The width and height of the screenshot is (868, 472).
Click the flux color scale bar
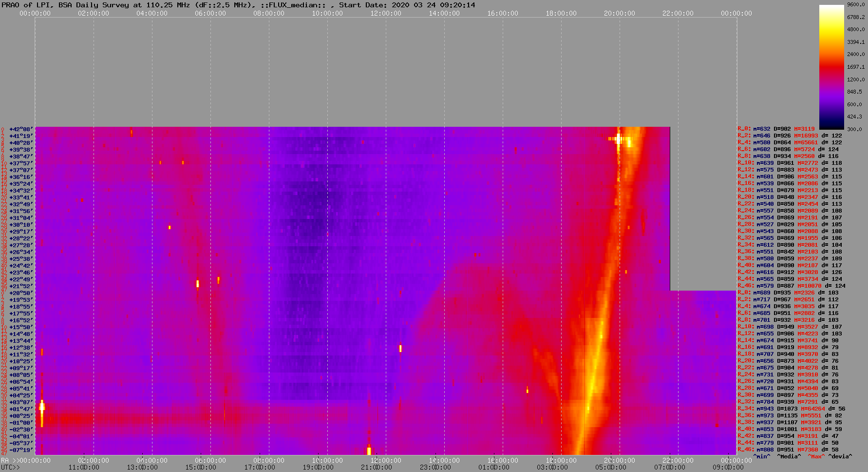pos(831,67)
